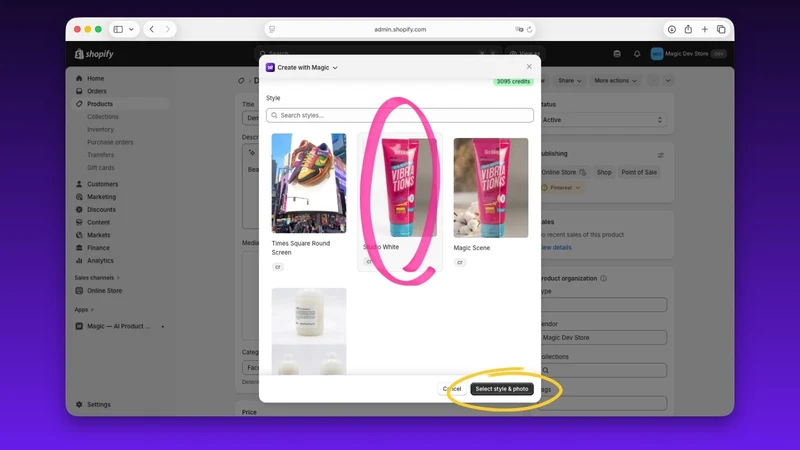Image resolution: width=800 pixels, height=450 pixels.
Task: Click the Vendor Magic Dev Store field
Action: (x=603, y=338)
